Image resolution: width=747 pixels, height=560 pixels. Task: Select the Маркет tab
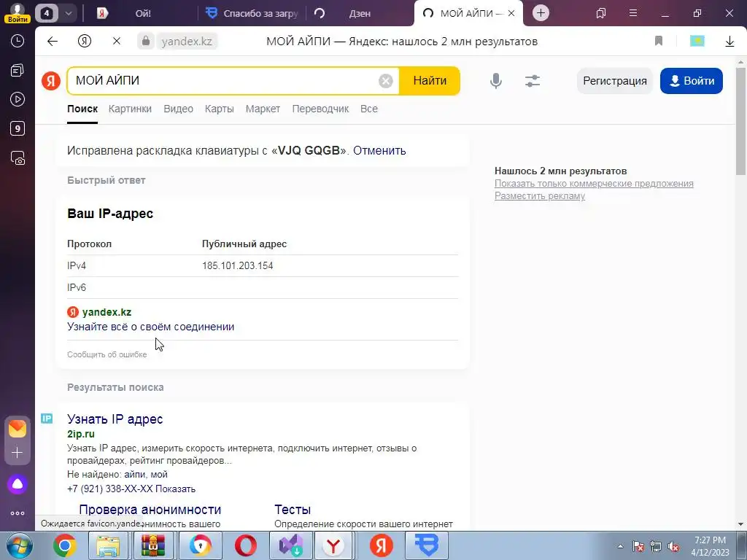point(263,109)
